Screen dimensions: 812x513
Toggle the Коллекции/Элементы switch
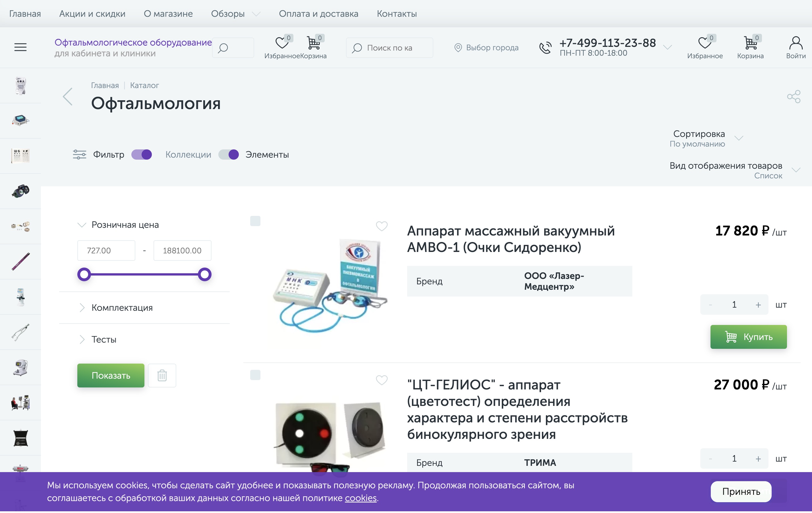tap(229, 155)
